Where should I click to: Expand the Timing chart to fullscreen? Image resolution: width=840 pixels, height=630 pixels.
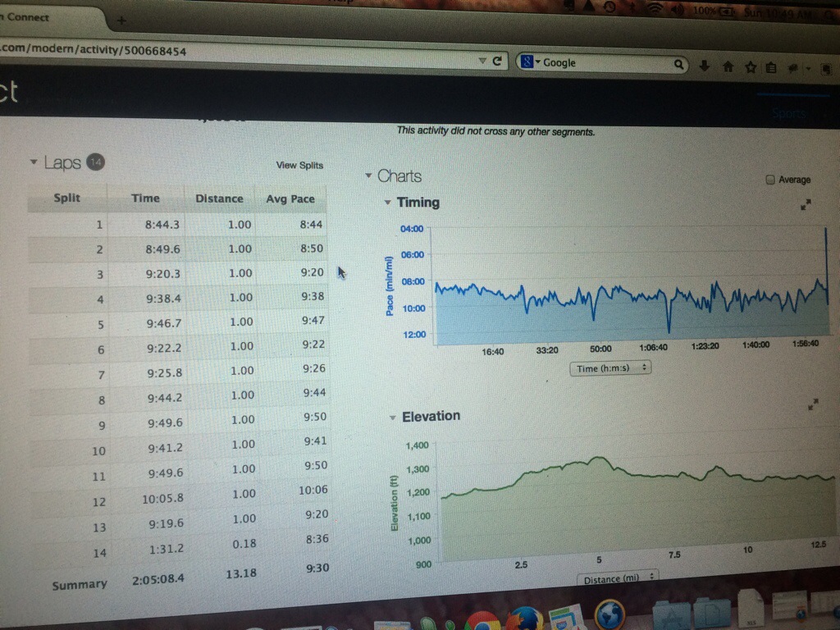pos(806,205)
